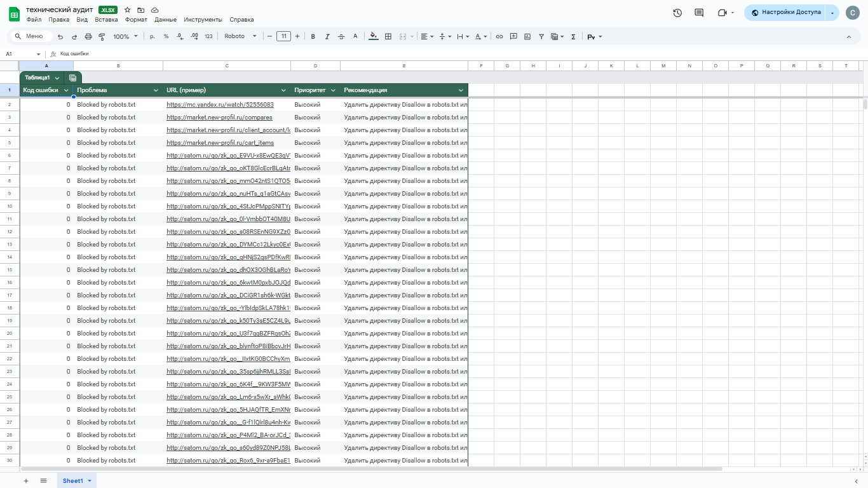Format selection as percent
The height and width of the screenshot is (488, 868).
tap(166, 37)
